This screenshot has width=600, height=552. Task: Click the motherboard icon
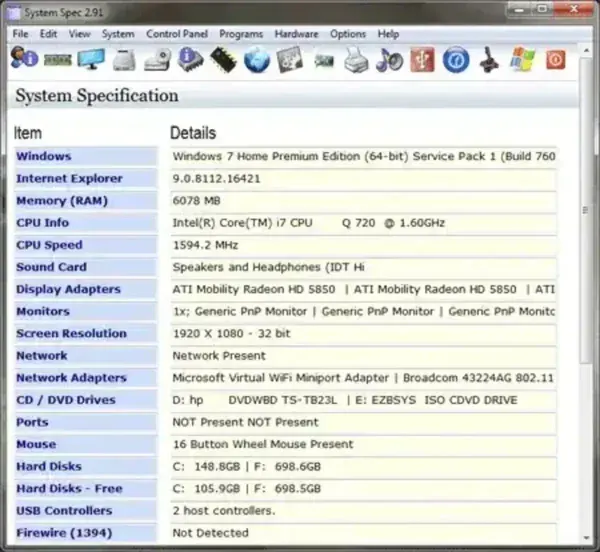click(x=290, y=60)
